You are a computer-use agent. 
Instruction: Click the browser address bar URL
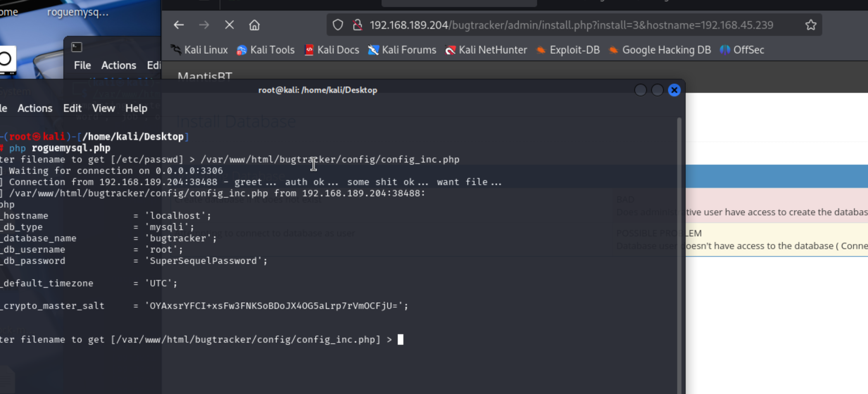tap(571, 25)
